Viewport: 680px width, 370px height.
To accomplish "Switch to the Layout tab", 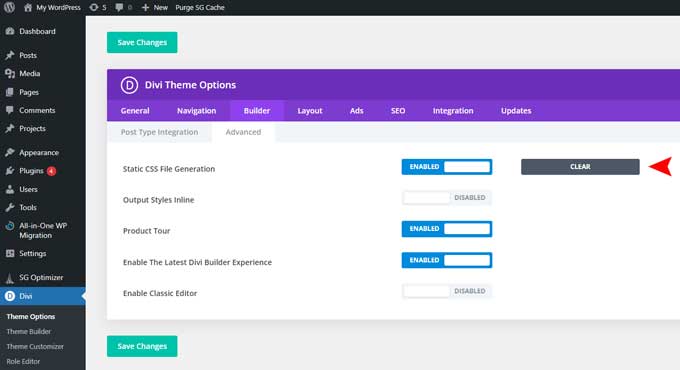I will (x=310, y=111).
